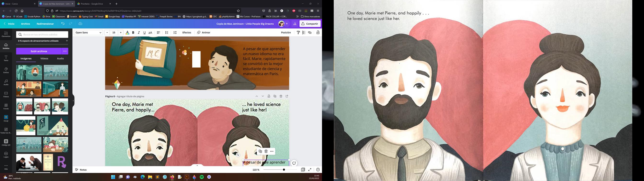Open the help question mark button

pyautogui.click(x=318, y=170)
